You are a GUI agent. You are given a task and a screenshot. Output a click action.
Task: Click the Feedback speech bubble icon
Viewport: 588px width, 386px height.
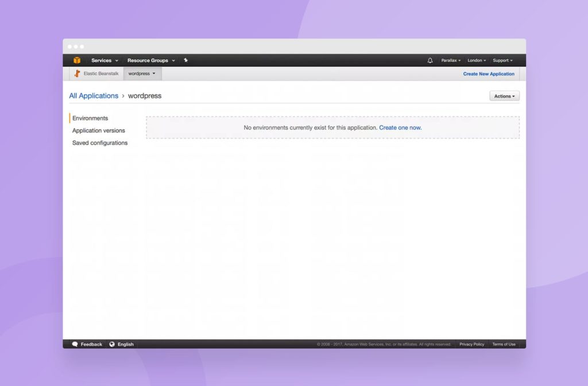point(75,344)
